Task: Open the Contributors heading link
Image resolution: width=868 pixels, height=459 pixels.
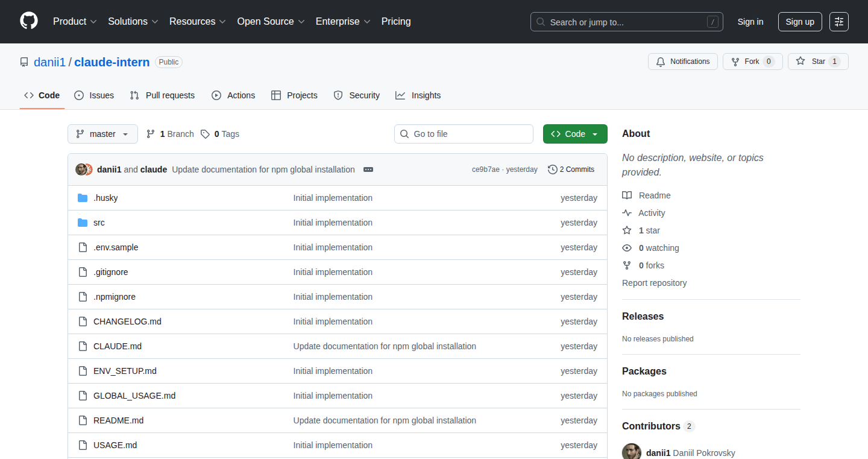Action: (658, 426)
